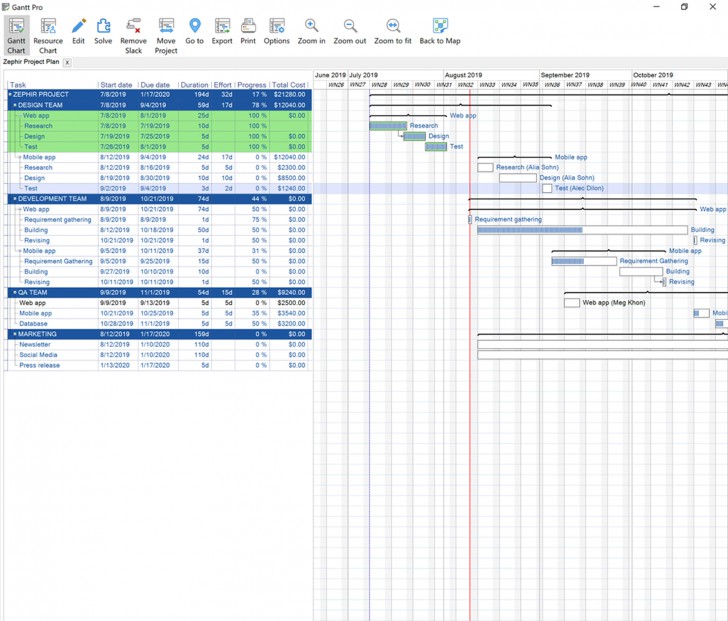Select the Requirement gathering task row
Image resolution: width=728 pixels, height=621 pixels.
(x=159, y=220)
